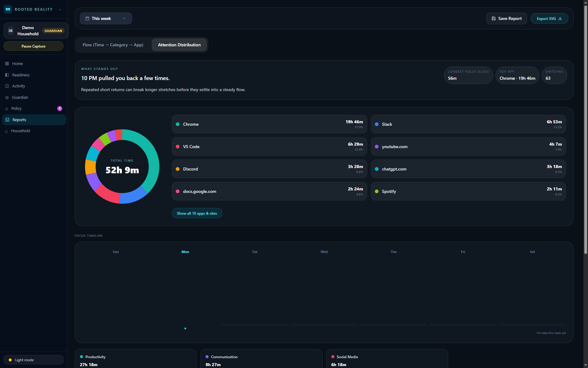Click the colored dot beside VS Code
The height and width of the screenshot is (368, 588).
(178, 147)
